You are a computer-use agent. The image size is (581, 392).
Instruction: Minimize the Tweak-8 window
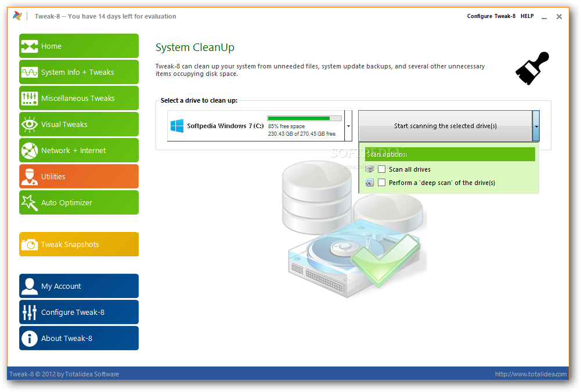tap(544, 17)
